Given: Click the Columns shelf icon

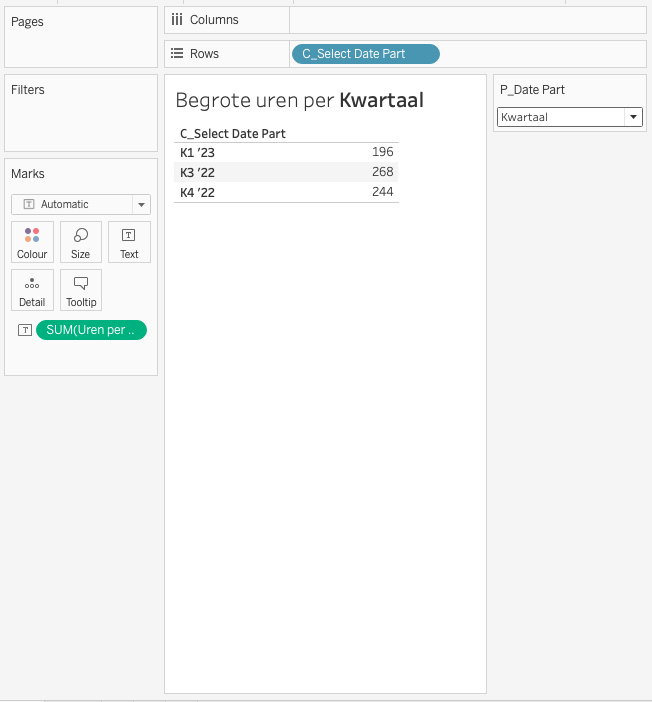Looking at the screenshot, I should point(177,20).
